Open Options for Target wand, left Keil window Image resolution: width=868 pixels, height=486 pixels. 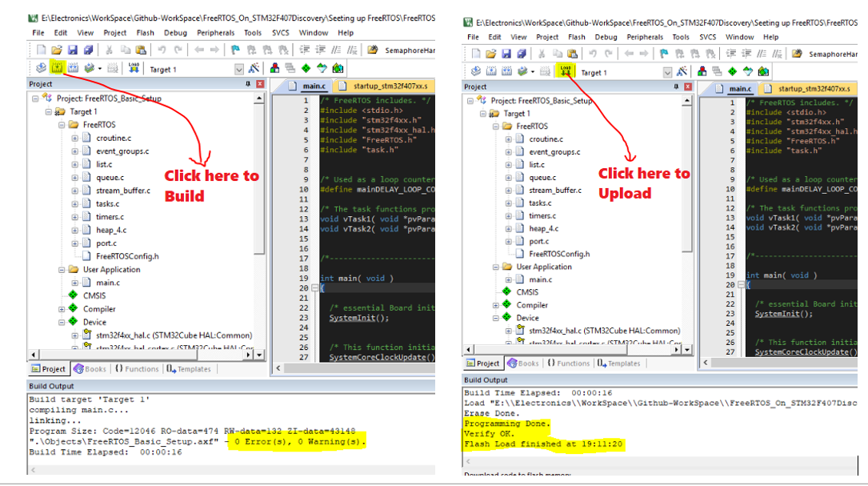254,68
